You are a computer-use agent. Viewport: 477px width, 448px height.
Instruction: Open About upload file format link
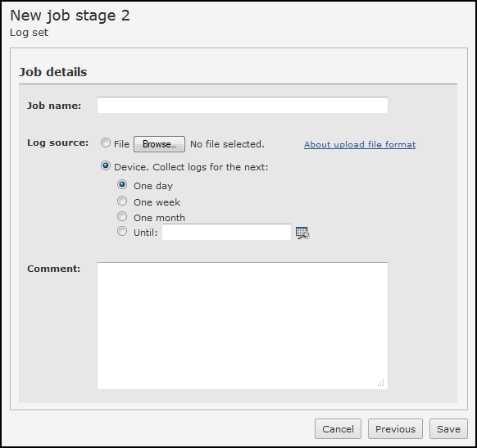(360, 144)
